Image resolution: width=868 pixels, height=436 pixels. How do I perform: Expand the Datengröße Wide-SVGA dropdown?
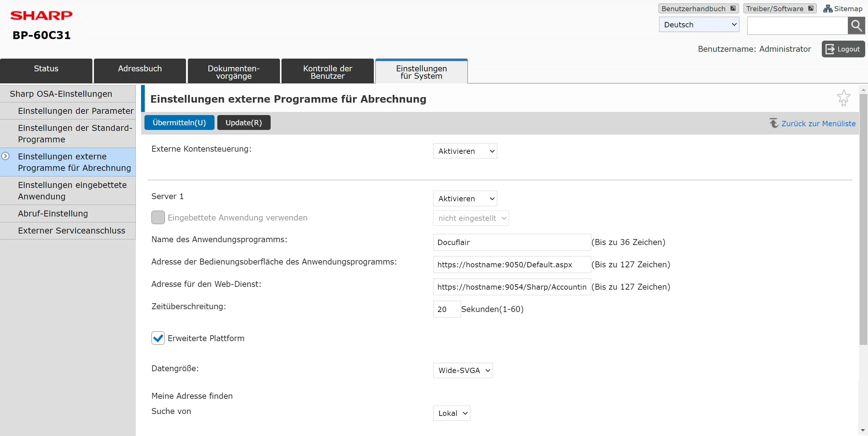click(463, 370)
